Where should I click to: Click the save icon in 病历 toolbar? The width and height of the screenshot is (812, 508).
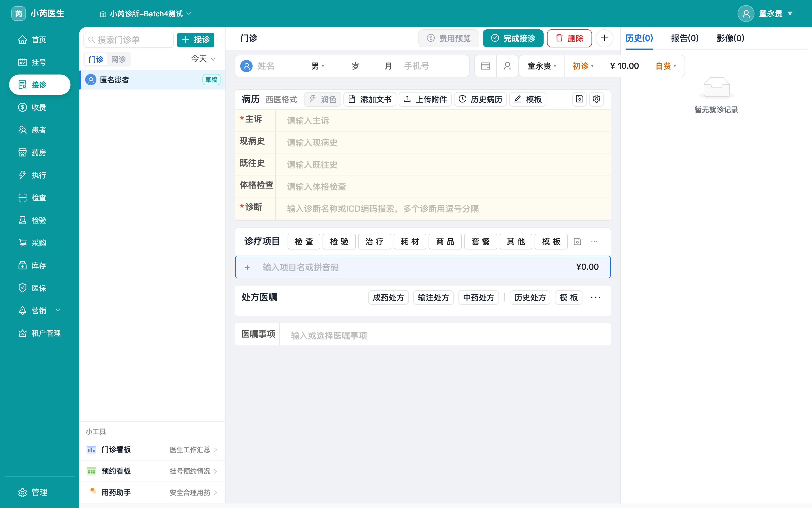coord(579,99)
